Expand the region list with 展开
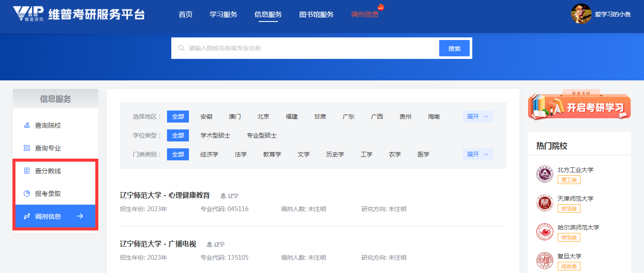Viewport: 644px width, 273px height. [x=478, y=117]
